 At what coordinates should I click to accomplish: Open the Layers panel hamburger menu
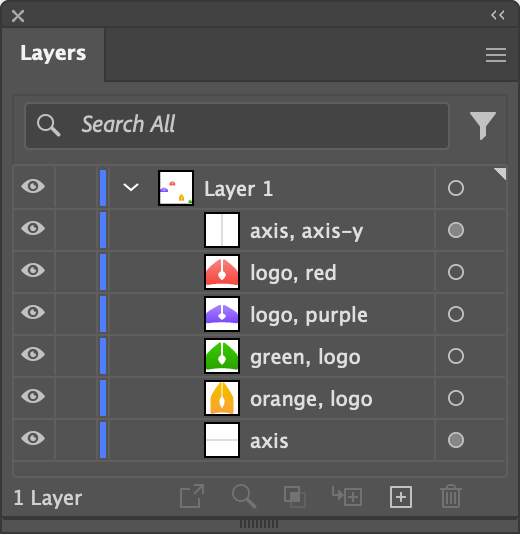495,55
